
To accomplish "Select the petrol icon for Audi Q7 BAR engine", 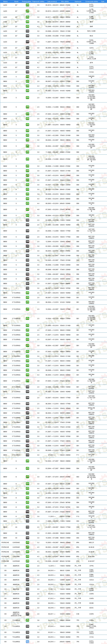I will [28, 26].
